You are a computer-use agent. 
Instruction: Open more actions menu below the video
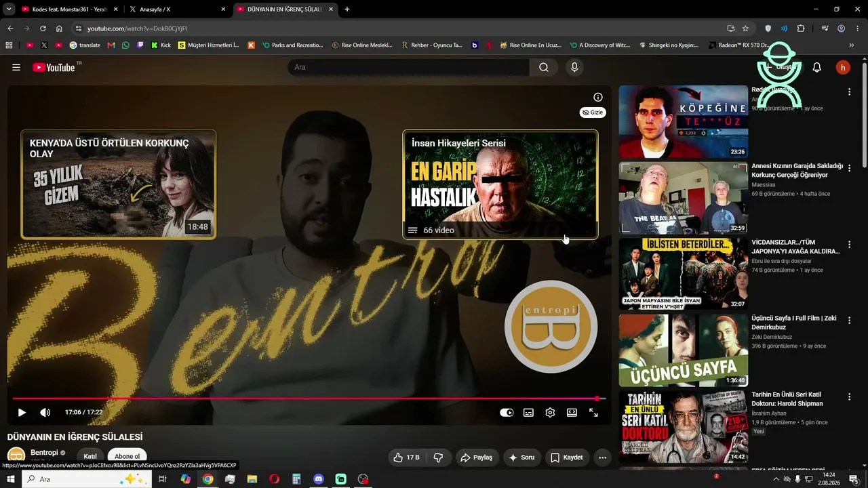(602, 457)
